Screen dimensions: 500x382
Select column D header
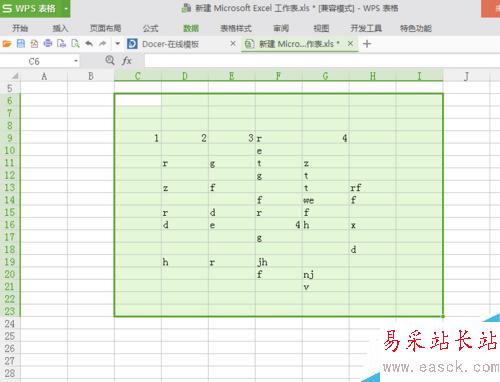point(185,76)
